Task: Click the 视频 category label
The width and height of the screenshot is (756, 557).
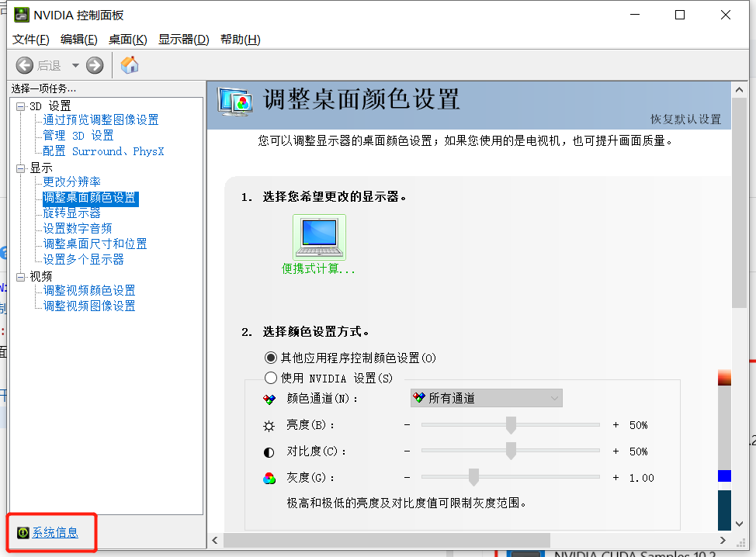Action: coord(41,276)
